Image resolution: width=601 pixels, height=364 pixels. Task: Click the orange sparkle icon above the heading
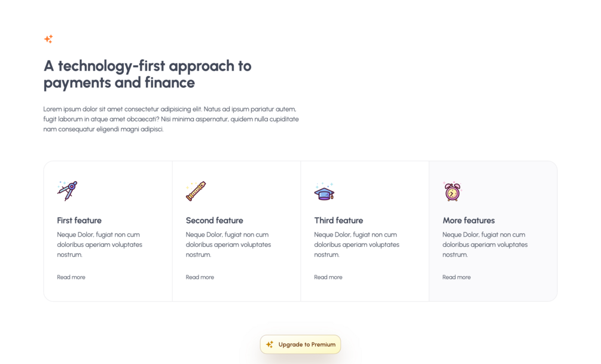click(x=48, y=39)
